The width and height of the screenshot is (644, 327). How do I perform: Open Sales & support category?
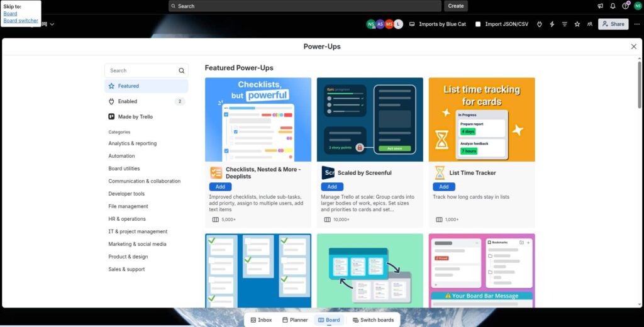[126, 270]
